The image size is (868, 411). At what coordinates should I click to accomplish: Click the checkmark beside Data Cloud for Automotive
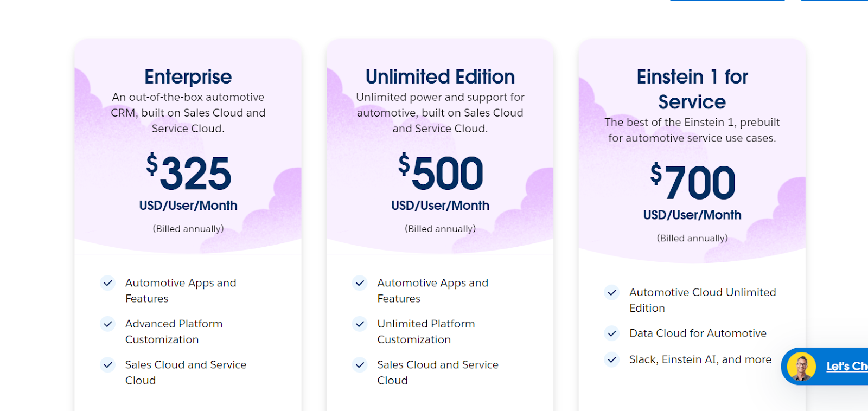(611, 333)
